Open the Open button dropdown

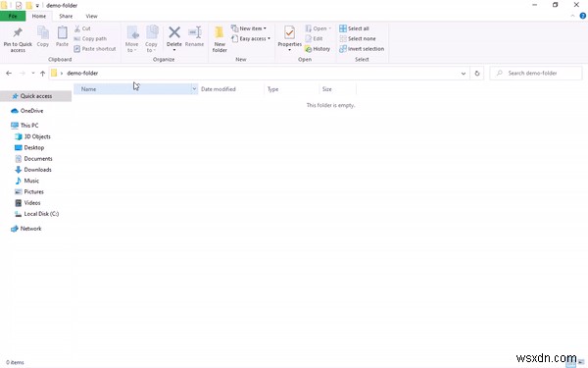click(x=330, y=28)
